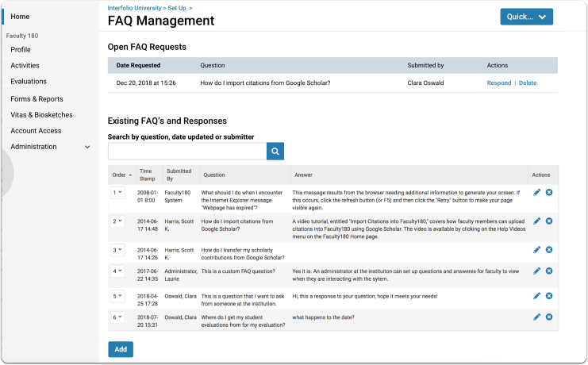Open Vitas & Biosketches in sidebar
The width and height of the screenshot is (588, 365).
point(41,115)
